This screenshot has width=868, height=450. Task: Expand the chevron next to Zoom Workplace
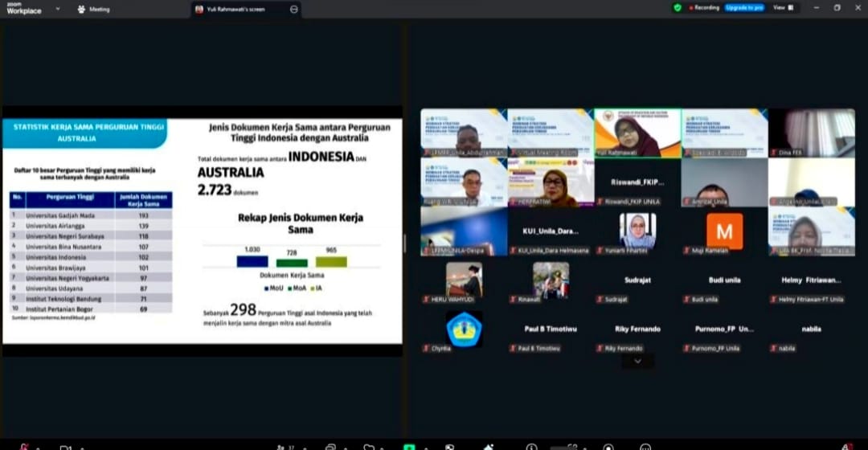[58, 9]
